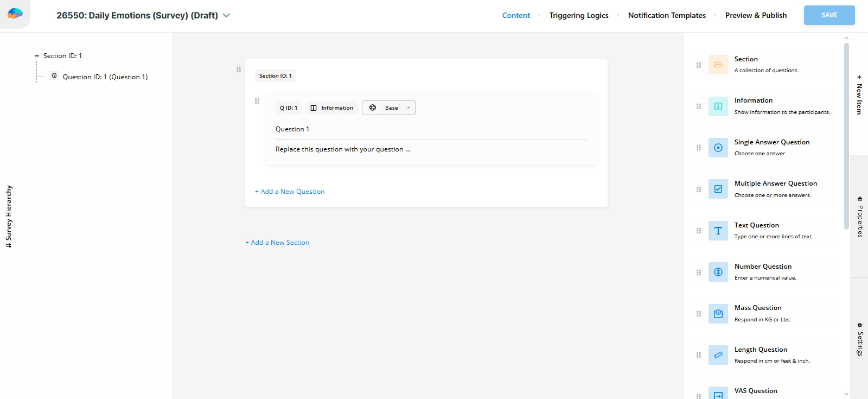Open the Notification Templates step
The image size is (868, 399).
pyautogui.click(x=667, y=15)
